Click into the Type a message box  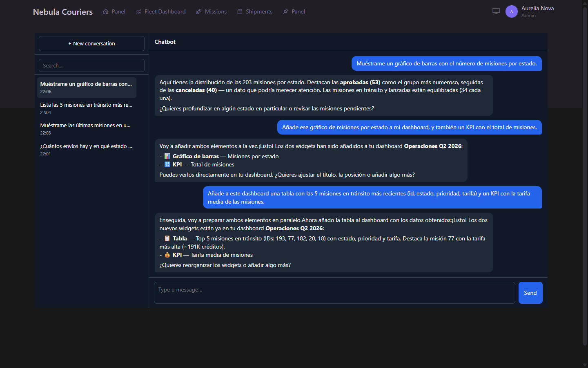[x=334, y=293]
